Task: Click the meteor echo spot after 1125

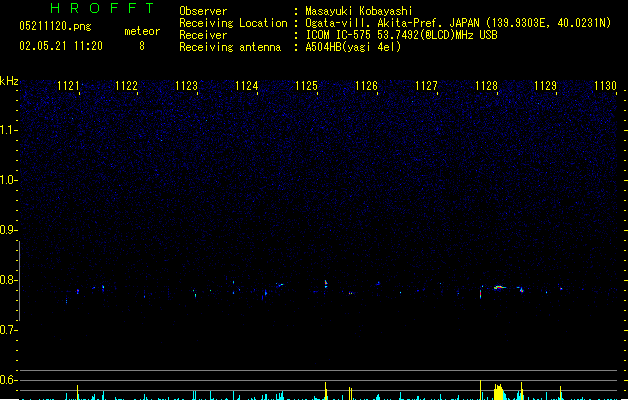Action: point(326,284)
